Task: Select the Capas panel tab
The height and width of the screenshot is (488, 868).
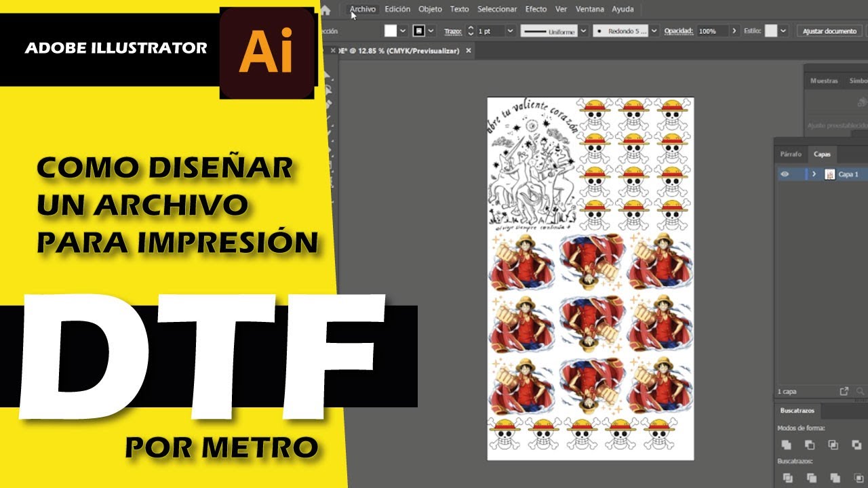Action: coord(822,154)
